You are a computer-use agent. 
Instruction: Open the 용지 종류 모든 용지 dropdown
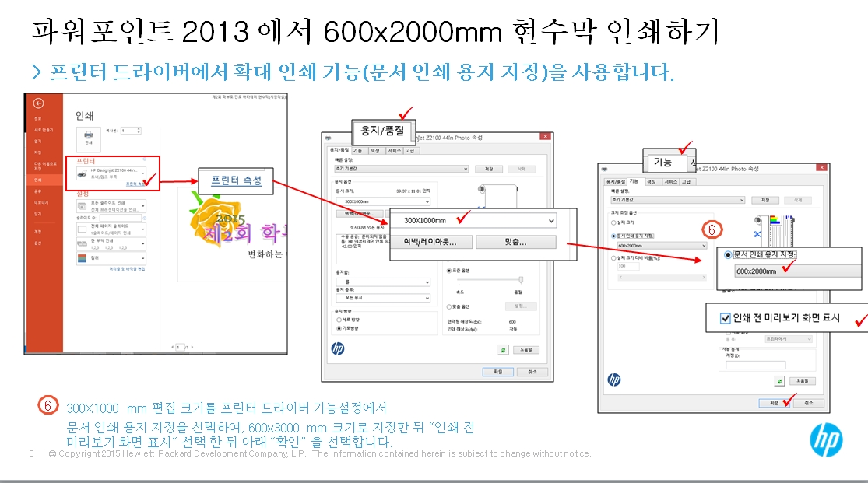382,298
